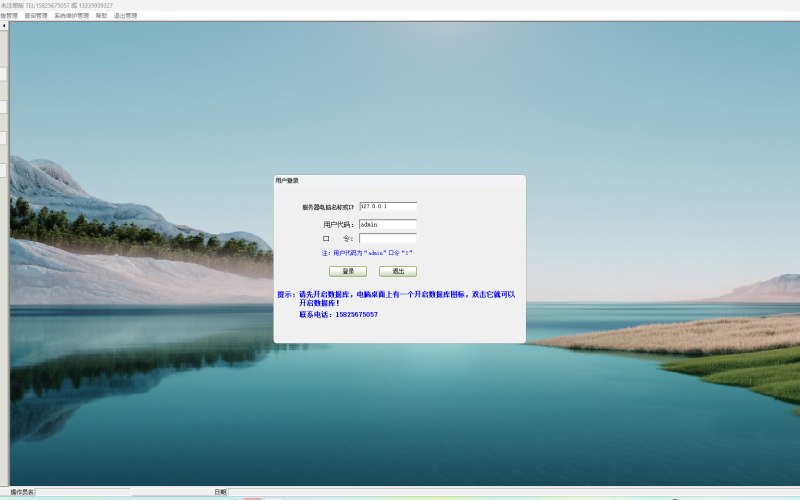Click the 服务器电脑名称或IP label

[328, 207]
